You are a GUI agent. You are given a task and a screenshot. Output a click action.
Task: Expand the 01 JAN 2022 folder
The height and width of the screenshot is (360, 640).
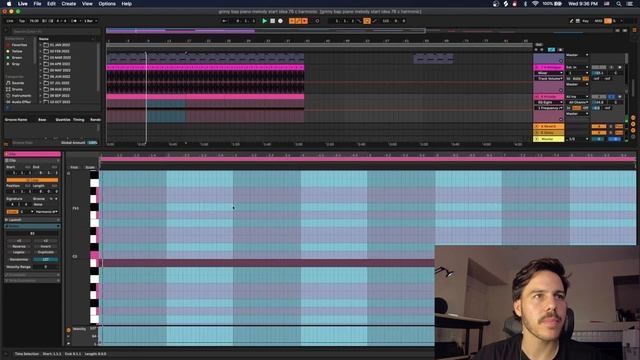point(40,45)
